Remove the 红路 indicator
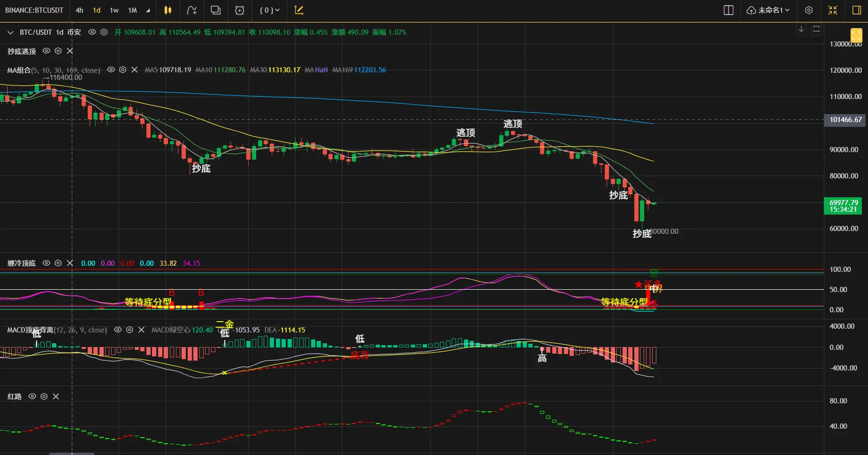This screenshot has height=455, width=868. pyautogui.click(x=56, y=396)
